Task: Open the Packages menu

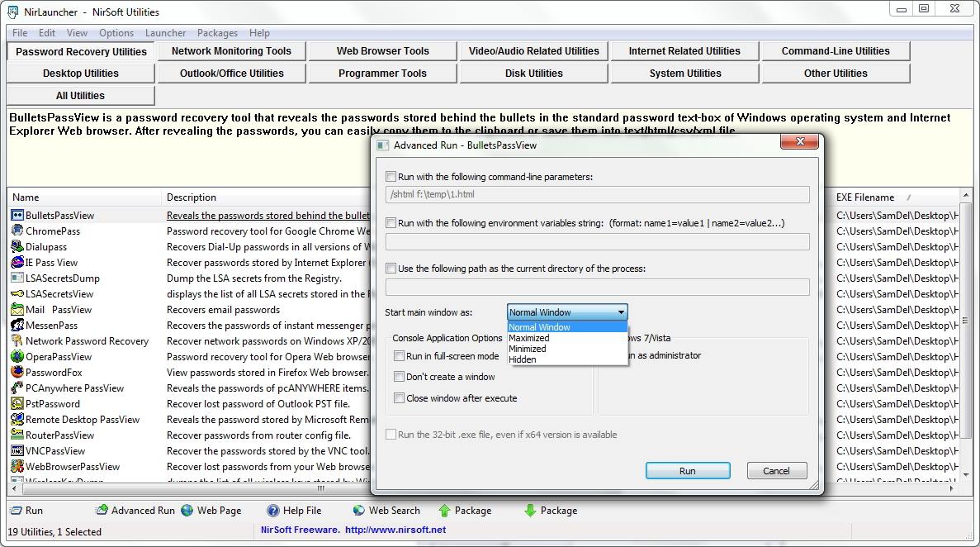Action: pos(217,33)
